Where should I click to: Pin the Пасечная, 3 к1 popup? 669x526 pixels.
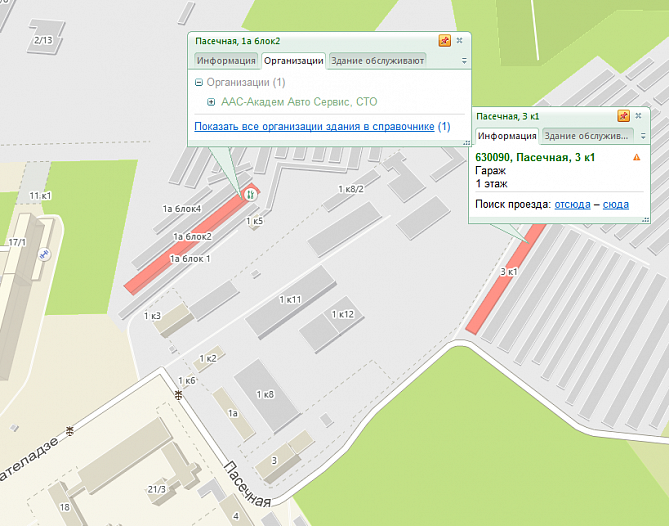tap(623, 116)
